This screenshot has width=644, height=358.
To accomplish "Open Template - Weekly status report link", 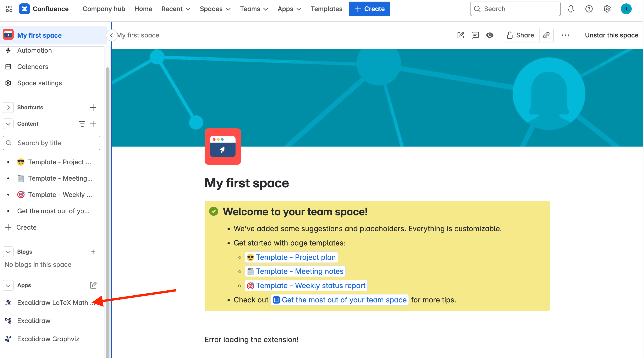I will tap(306, 285).
